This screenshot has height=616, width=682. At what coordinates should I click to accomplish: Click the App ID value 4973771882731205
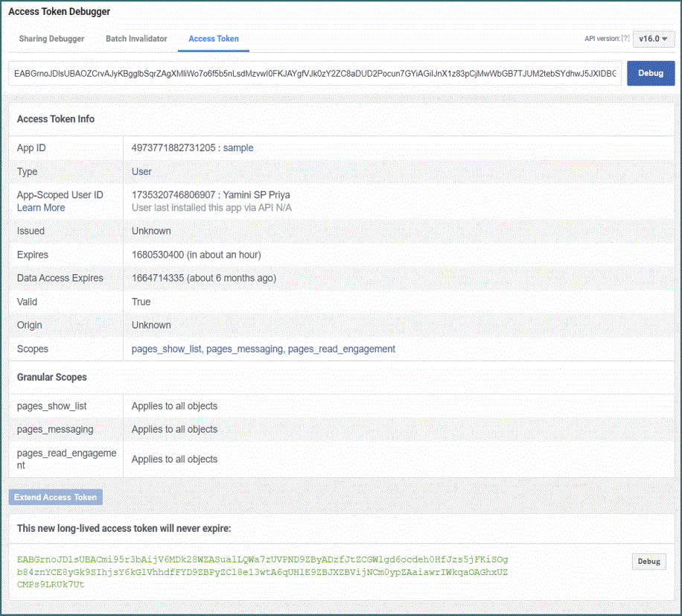click(173, 148)
